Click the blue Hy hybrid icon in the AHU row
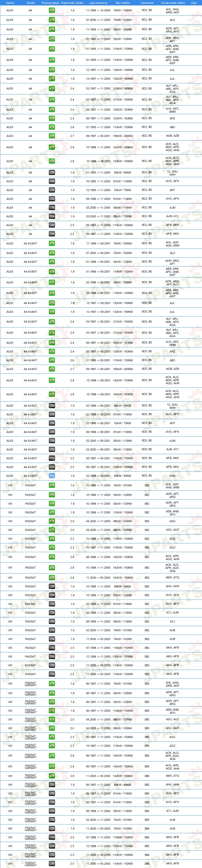Screen dimensions: 202x868 pos(52,476)
